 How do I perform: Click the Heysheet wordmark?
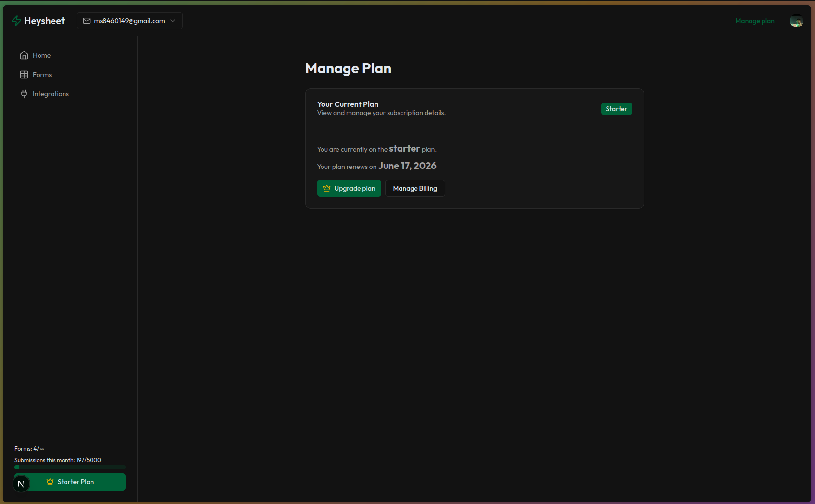tap(45, 21)
